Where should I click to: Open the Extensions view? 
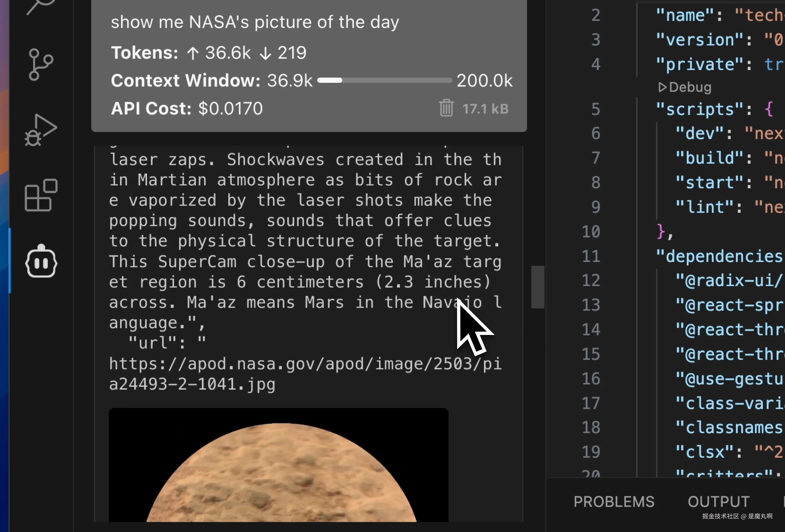click(41, 195)
